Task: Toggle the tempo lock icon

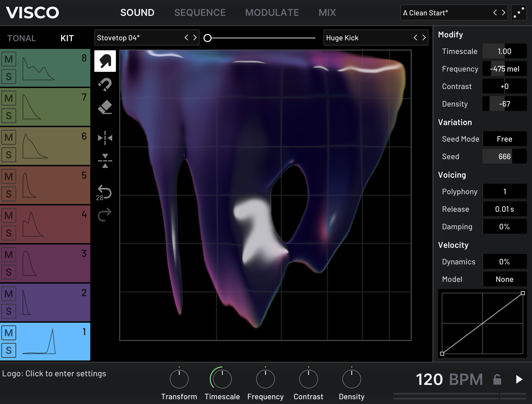Action: (497, 380)
